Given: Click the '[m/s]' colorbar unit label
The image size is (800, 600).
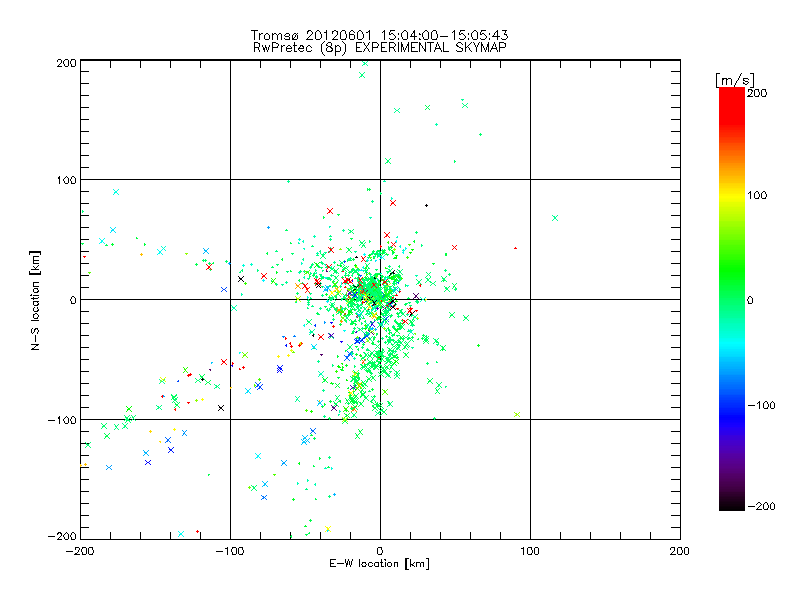Looking at the screenshot, I should 735,80.
